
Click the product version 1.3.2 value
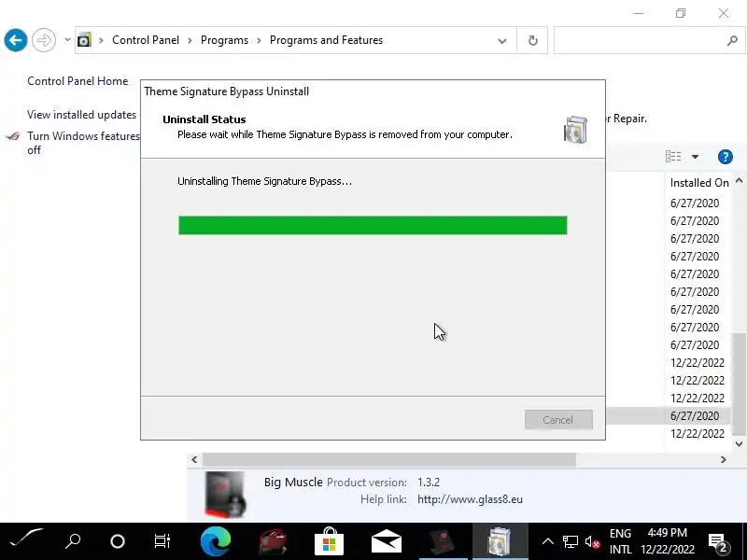click(x=429, y=482)
